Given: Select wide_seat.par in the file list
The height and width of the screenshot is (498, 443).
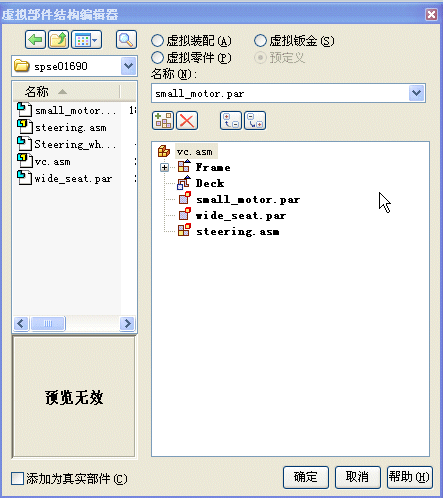Looking at the screenshot, I should click(73, 179).
